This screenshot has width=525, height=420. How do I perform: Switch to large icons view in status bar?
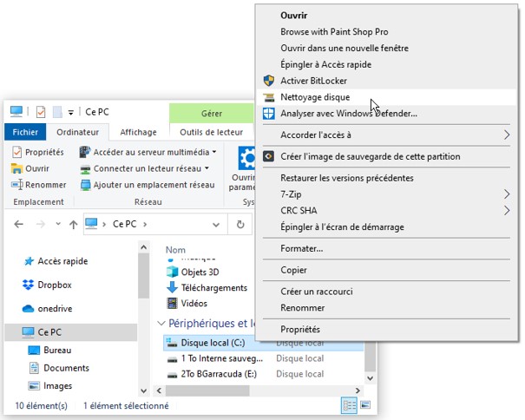(365, 405)
